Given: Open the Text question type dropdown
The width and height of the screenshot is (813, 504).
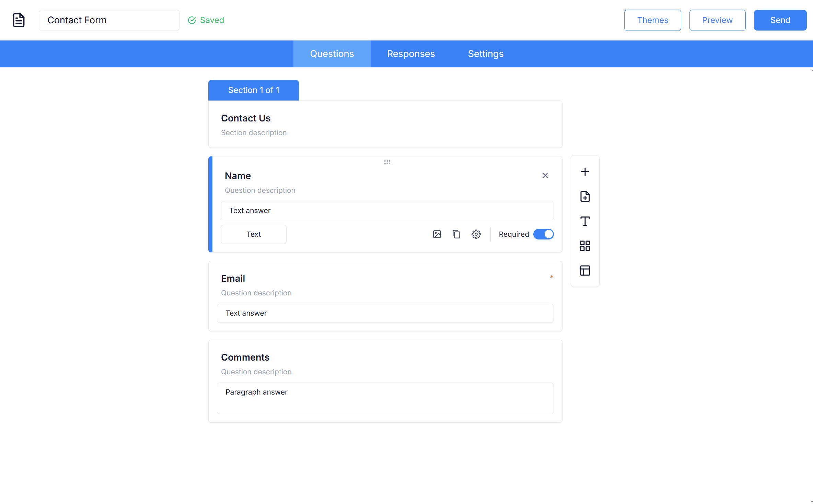Looking at the screenshot, I should click(254, 234).
